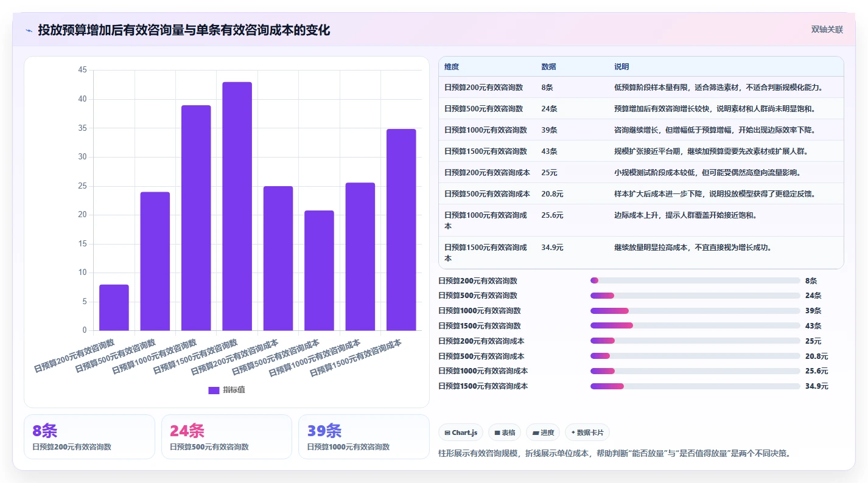Click the 8条 cell in the table
The height and width of the screenshot is (483, 868).
tap(547, 88)
